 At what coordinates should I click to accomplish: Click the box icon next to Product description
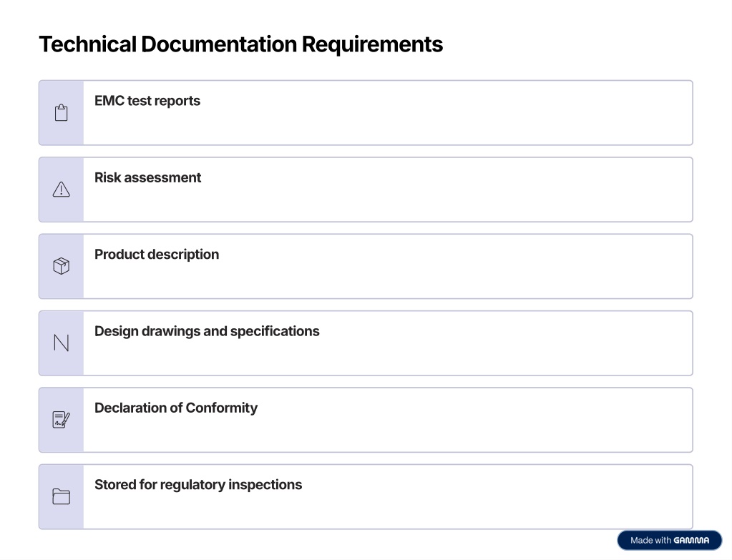pyautogui.click(x=61, y=266)
